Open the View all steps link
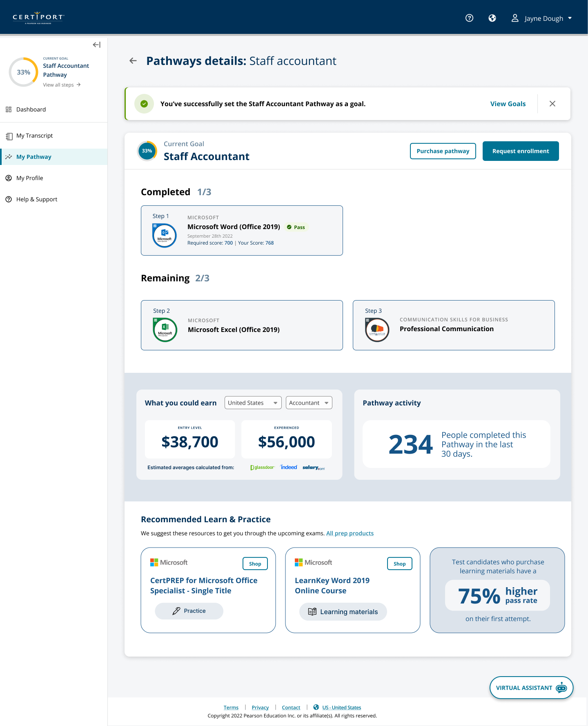 pyautogui.click(x=62, y=85)
